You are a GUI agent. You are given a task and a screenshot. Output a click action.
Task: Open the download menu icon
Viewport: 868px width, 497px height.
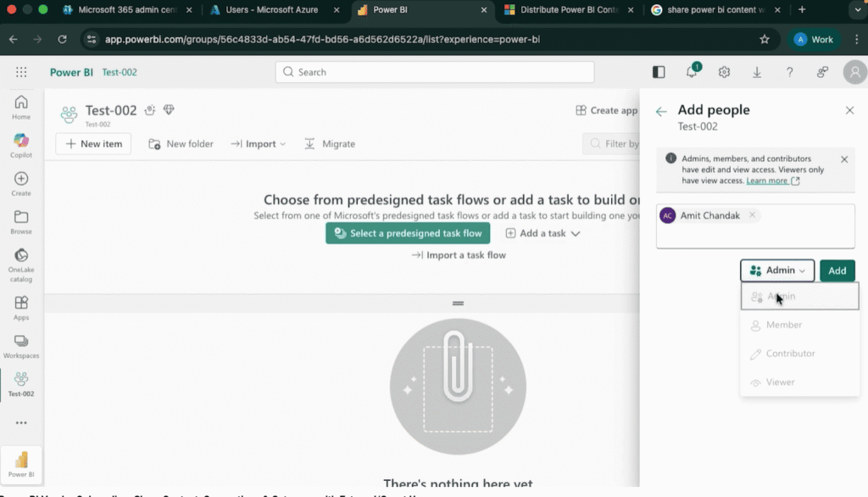tap(757, 72)
